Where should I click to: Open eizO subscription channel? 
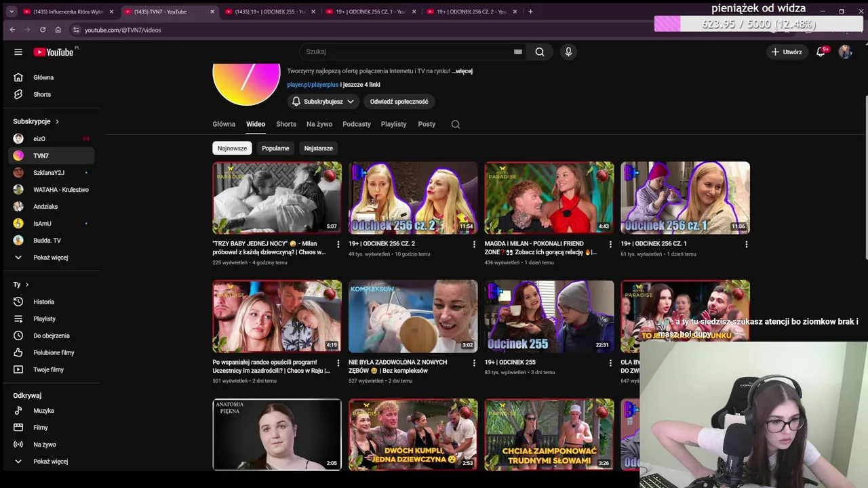coord(52,138)
